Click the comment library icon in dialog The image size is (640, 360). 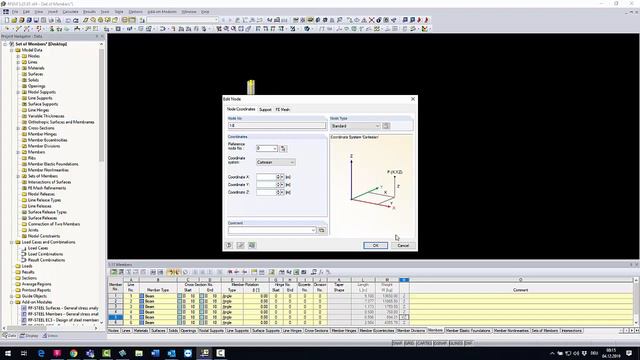[322, 230]
